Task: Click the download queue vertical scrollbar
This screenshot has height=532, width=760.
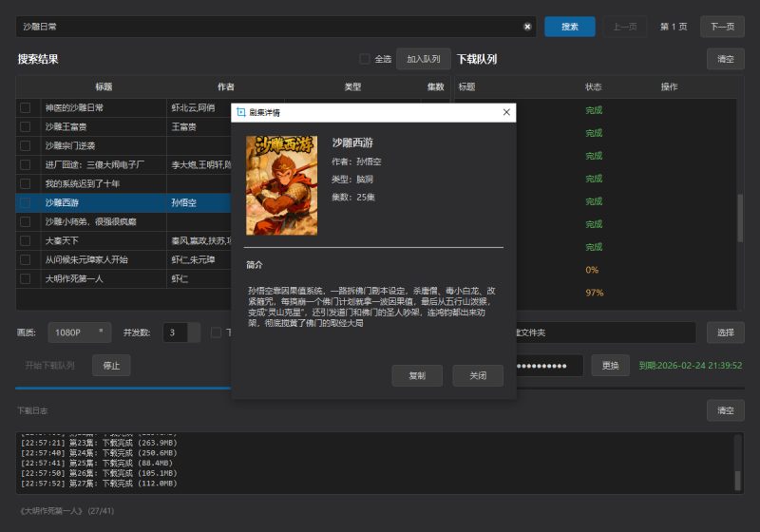Action: (x=740, y=218)
